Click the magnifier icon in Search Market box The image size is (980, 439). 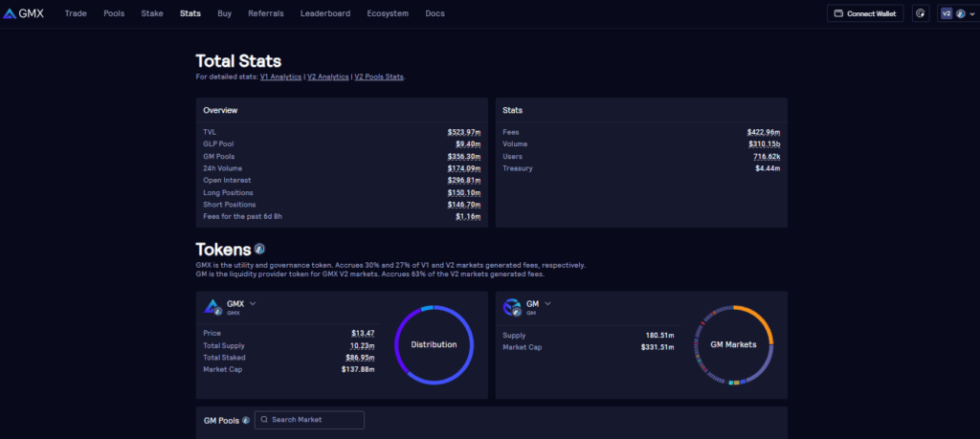(264, 420)
